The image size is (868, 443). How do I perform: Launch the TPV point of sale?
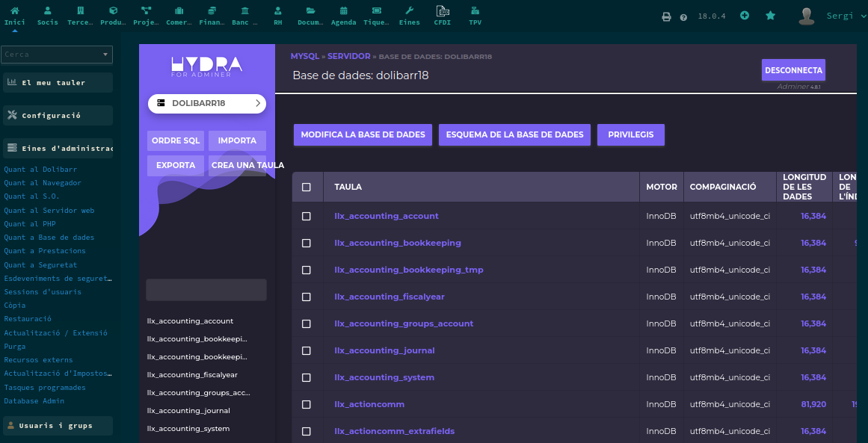pos(475,16)
